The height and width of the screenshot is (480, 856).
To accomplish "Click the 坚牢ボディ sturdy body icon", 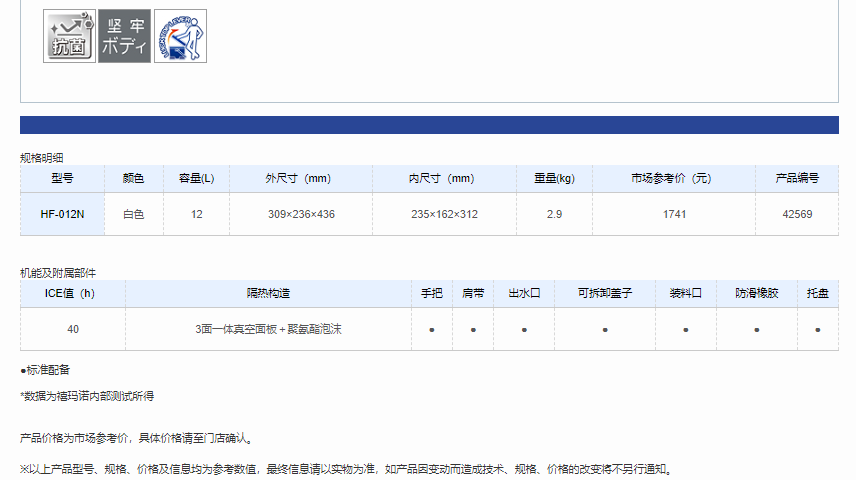I will (x=124, y=36).
